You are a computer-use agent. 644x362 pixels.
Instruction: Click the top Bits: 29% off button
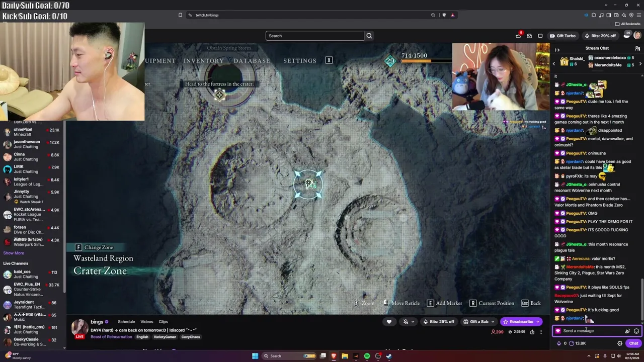point(600,36)
